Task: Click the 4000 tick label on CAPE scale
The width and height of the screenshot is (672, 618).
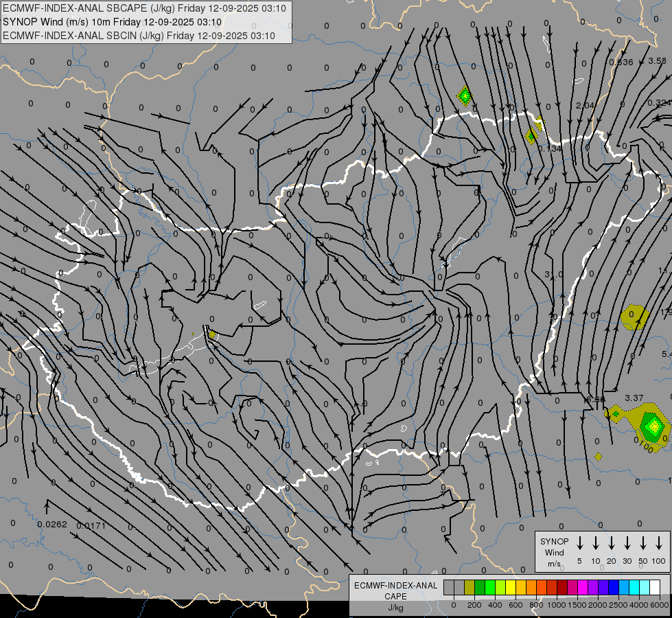Action: [x=639, y=605]
